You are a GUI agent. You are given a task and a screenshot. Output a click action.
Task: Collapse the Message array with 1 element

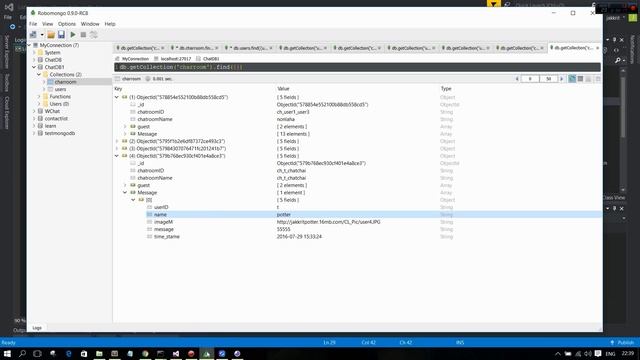125,193
